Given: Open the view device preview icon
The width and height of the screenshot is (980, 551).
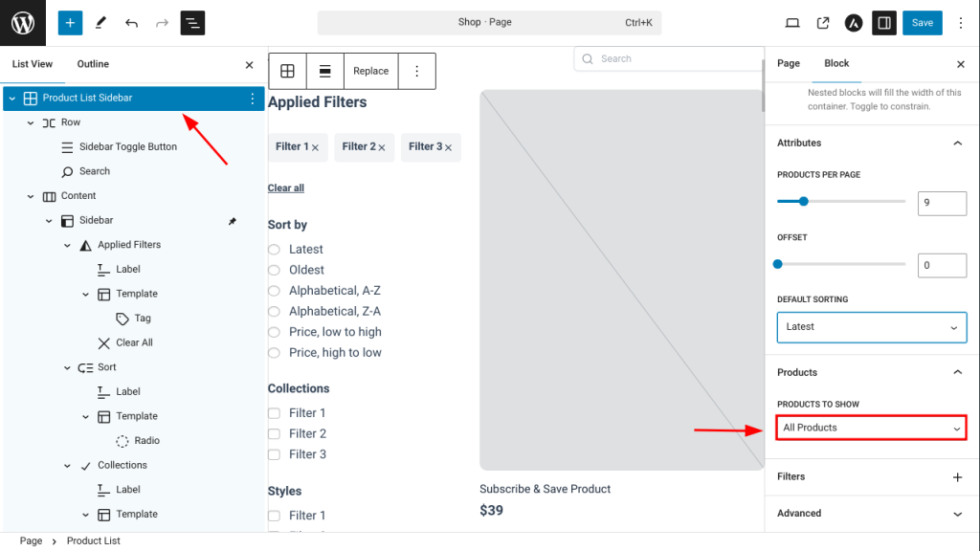Looking at the screenshot, I should click(792, 23).
